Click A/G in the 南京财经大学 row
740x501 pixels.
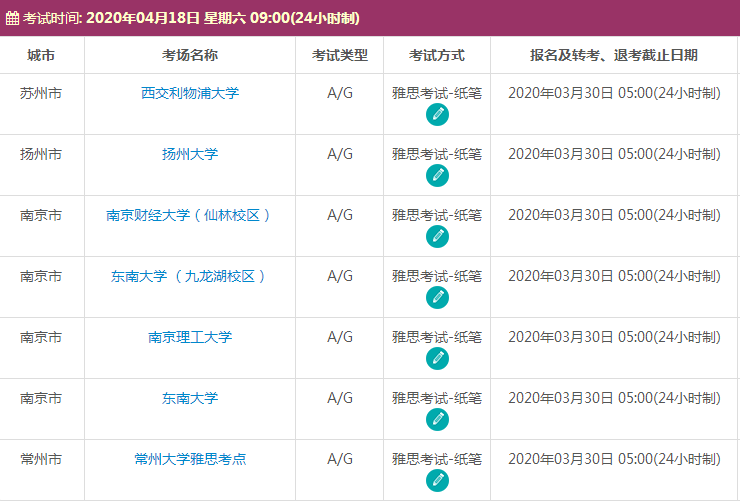[x=340, y=215]
